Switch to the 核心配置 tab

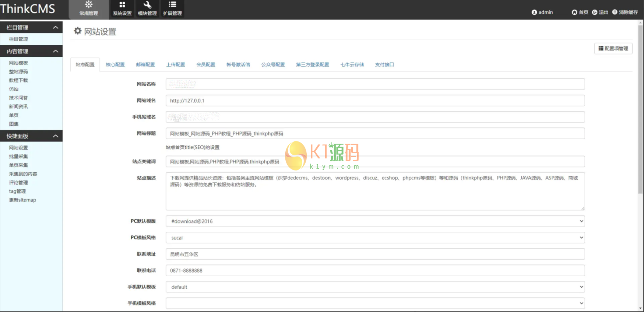115,64
